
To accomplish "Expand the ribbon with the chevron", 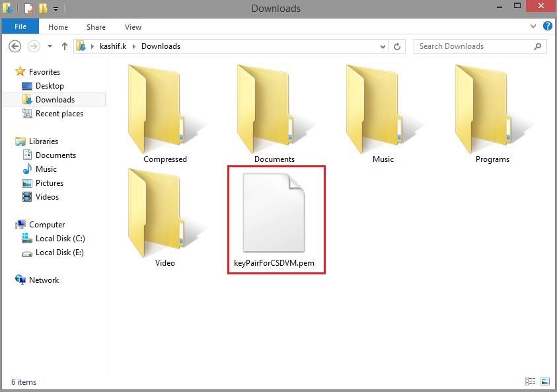I will (x=534, y=27).
